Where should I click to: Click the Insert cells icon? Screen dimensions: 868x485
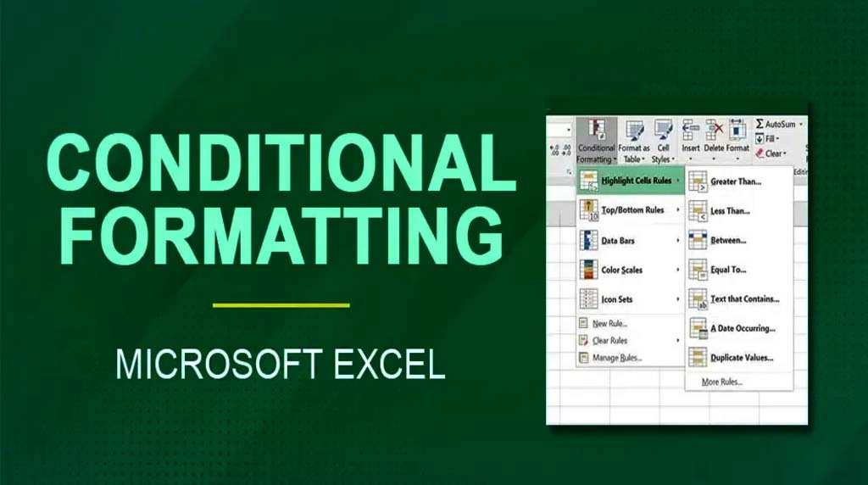click(690, 130)
